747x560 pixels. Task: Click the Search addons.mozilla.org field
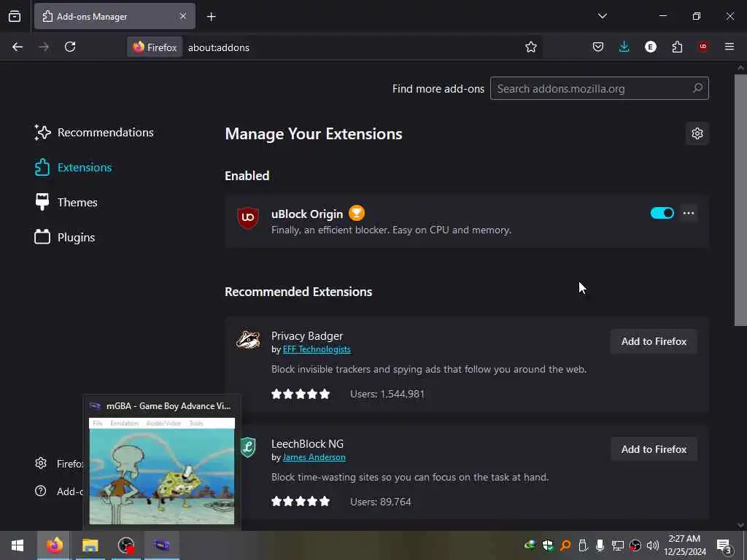[600, 88]
